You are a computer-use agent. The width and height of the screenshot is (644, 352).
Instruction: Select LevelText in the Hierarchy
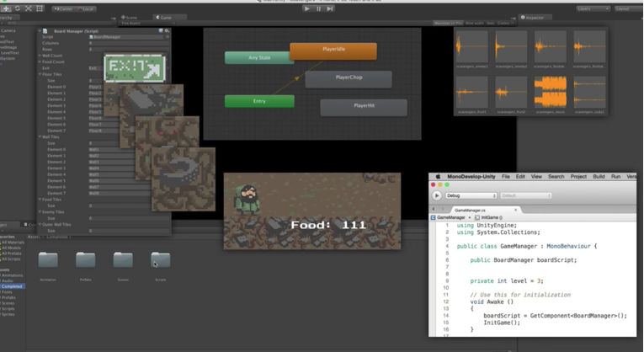[9, 53]
